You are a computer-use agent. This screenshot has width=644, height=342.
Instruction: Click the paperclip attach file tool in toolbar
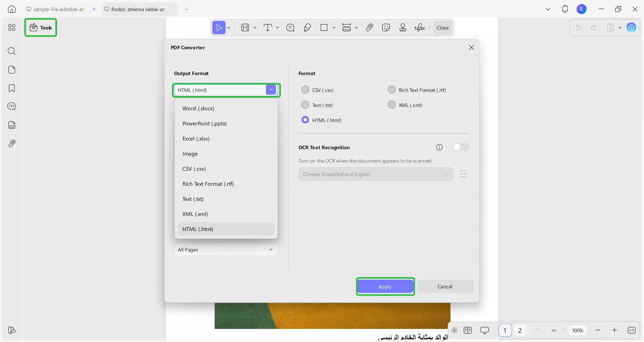pyautogui.click(x=369, y=27)
